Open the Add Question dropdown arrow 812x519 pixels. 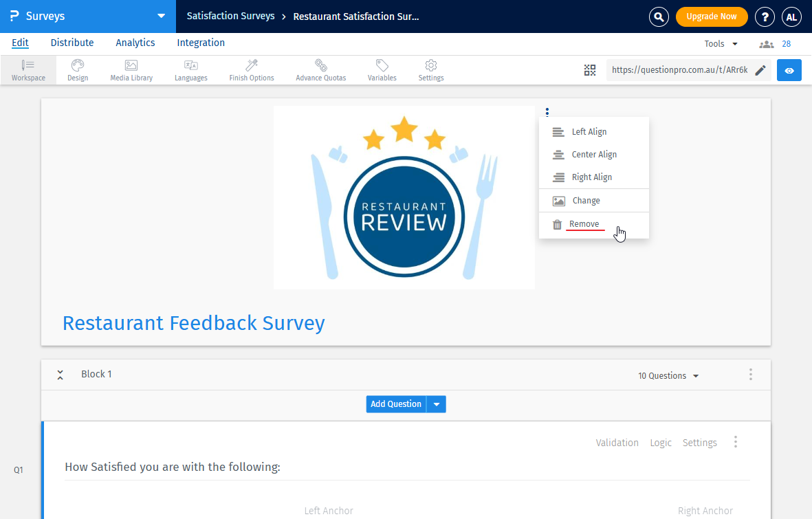[x=437, y=404]
